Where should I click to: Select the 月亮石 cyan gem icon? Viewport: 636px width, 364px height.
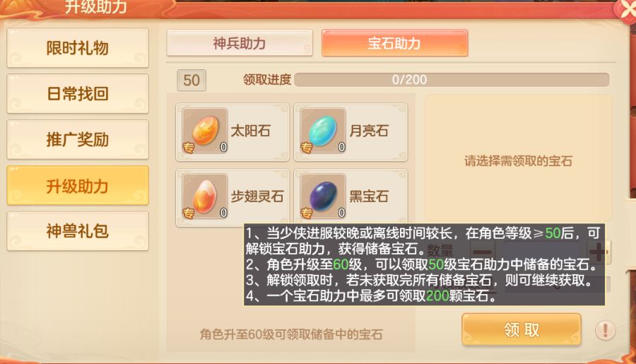pyautogui.click(x=323, y=131)
